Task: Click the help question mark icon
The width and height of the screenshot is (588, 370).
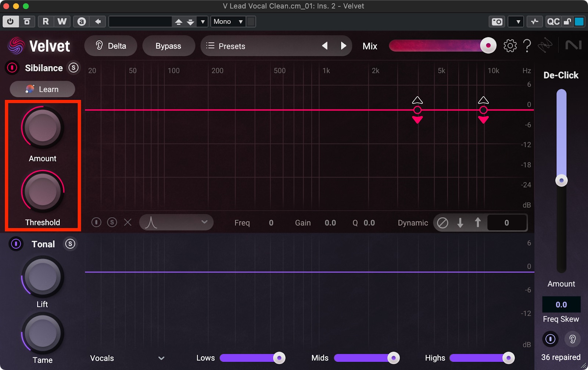Action: click(x=527, y=46)
